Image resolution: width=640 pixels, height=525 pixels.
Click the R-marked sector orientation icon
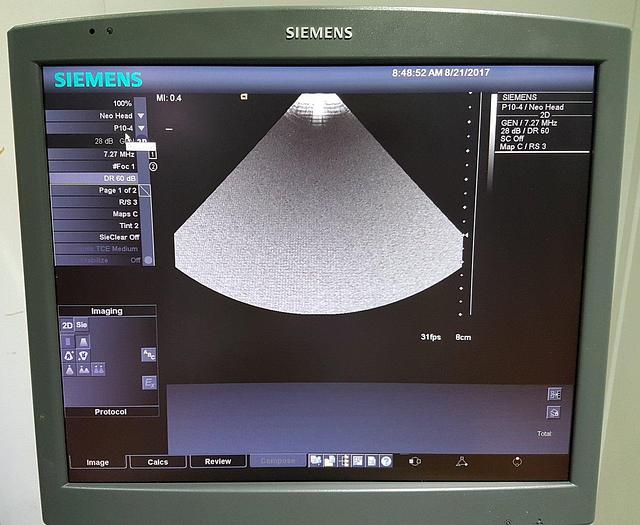pos(69,356)
